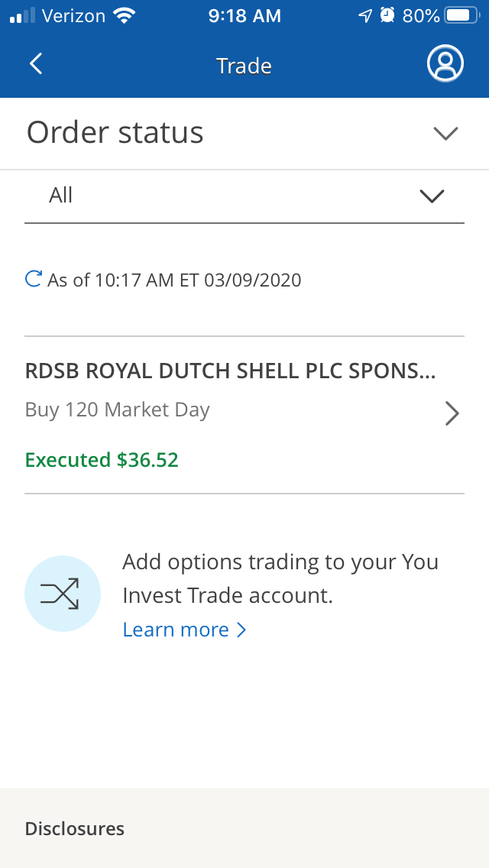Select the Buy 120 Market Day text
This screenshot has width=489, height=868.
117,410
